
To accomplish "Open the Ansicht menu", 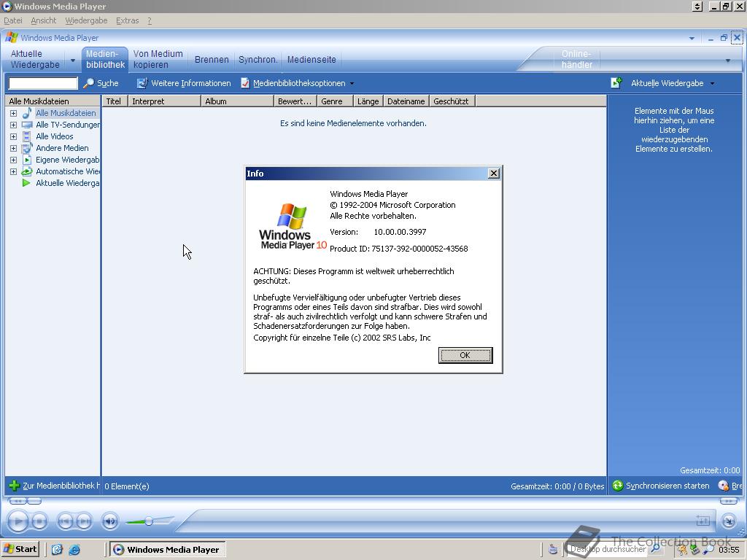I will (43, 20).
